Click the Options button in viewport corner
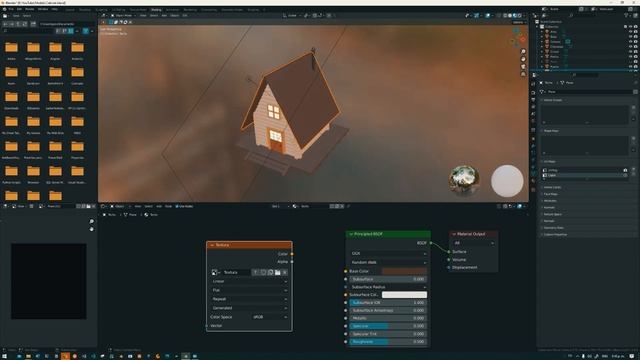This screenshot has width=640, height=360. click(518, 22)
